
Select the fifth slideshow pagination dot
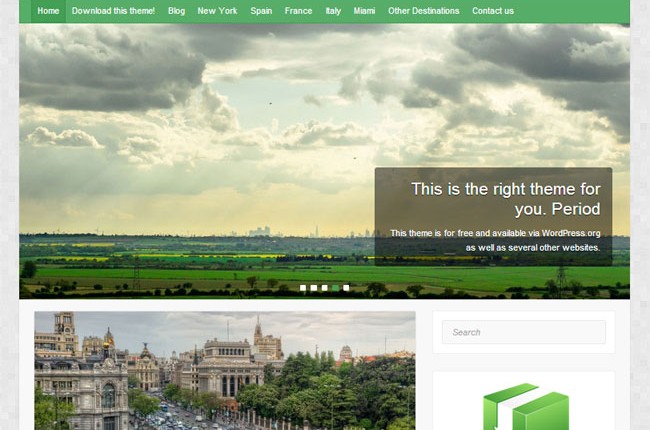tap(347, 287)
